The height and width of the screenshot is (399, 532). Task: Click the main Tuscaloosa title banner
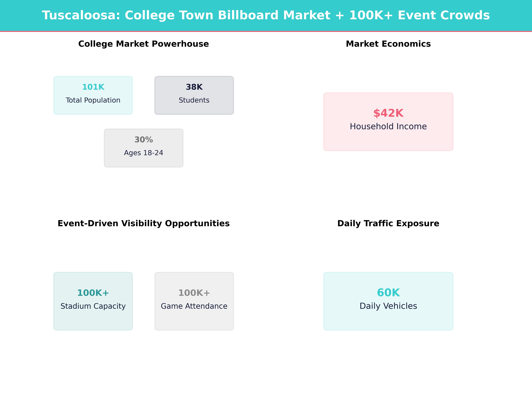pyautogui.click(x=266, y=15)
